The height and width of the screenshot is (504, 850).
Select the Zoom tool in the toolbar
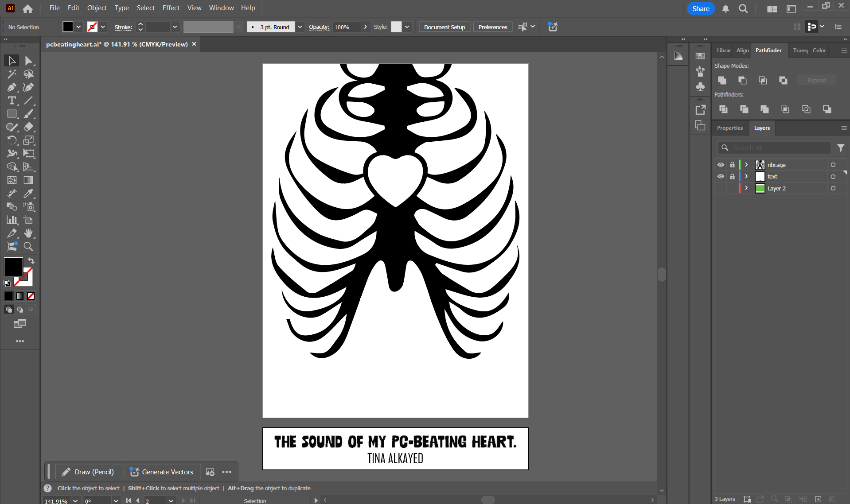point(28,247)
